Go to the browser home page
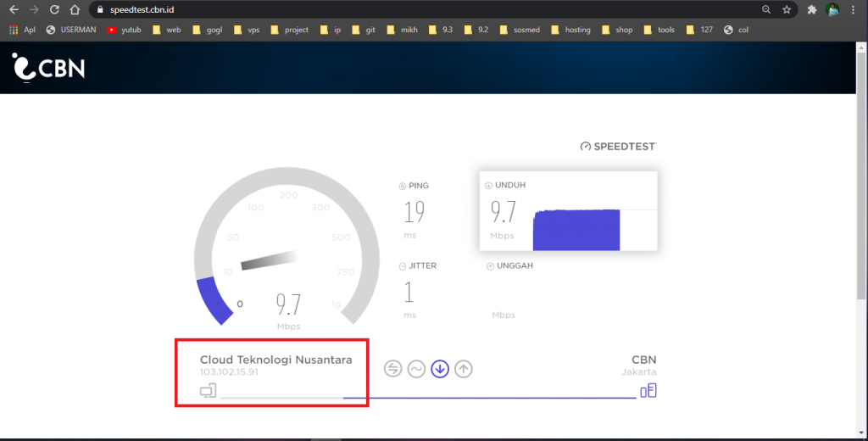 pyautogui.click(x=75, y=10)
